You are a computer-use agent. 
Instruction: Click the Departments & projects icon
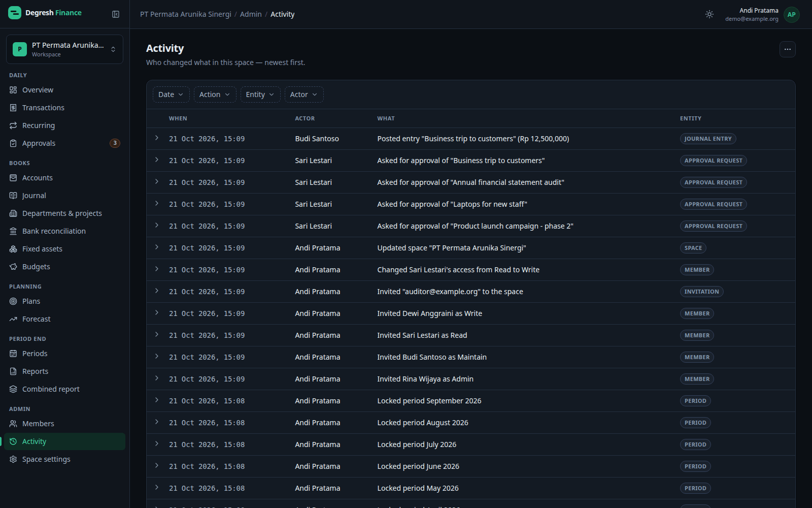coord(13,213)
